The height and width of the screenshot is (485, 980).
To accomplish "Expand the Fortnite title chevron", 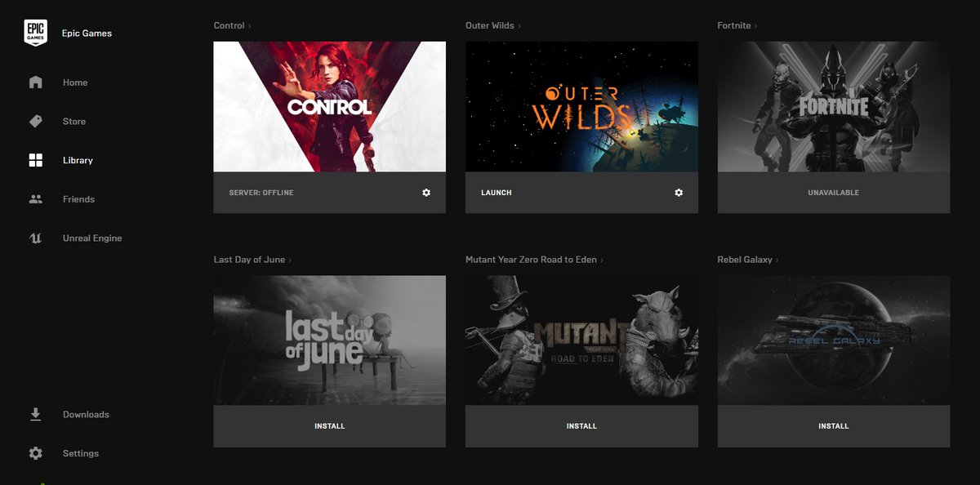I will (x=756, y=26).
